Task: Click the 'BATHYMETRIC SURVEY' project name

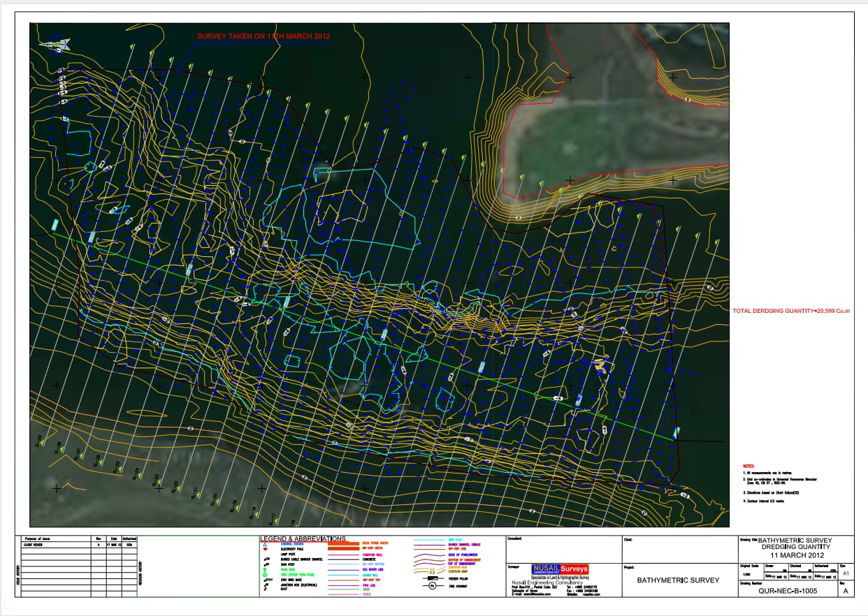Action: pyautogui.click(x=678, y=580)
